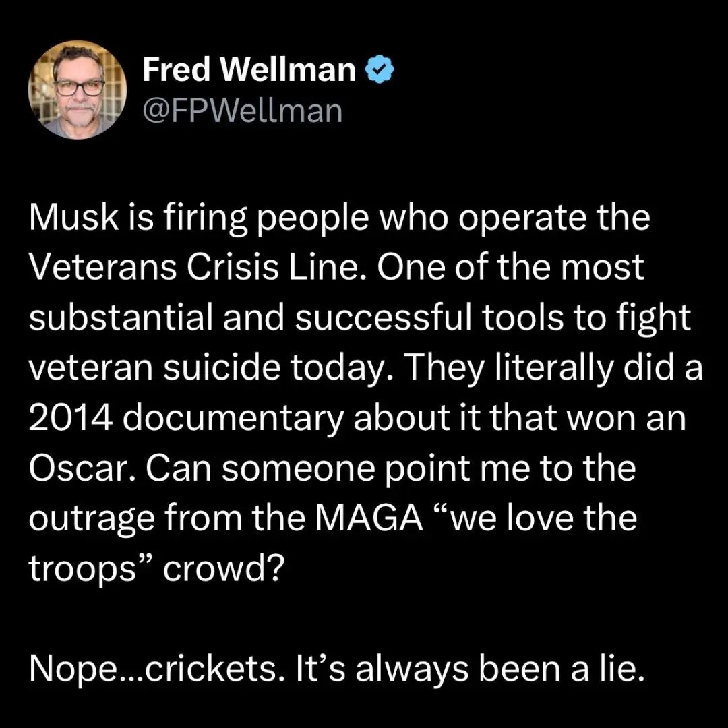
Task: Click Fred Wellman's profile picture
Action: pos(78,90)
